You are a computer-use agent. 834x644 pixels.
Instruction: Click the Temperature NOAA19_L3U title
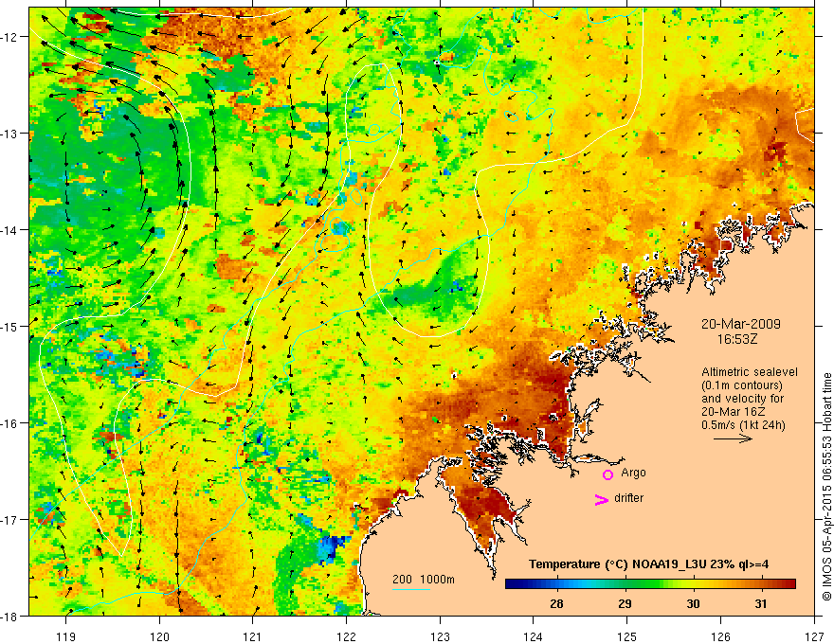(648, 564)
